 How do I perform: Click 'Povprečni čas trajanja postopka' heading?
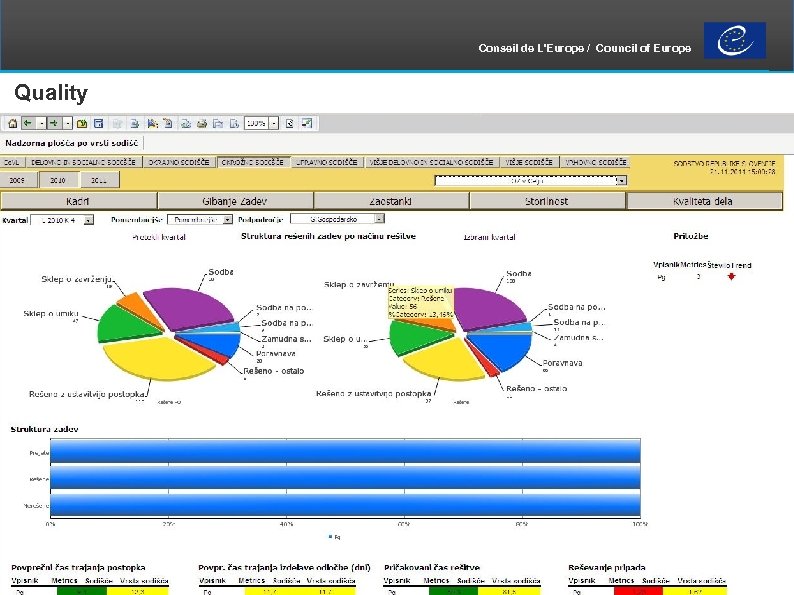(x=78, y=568)
